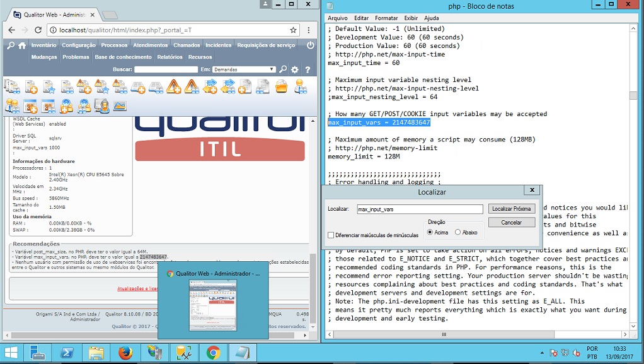This screenshot has height=364, width=644.
Task: Click the power logout icon in Qualitor
Action: pyautogui.click(x=311, y=45)
